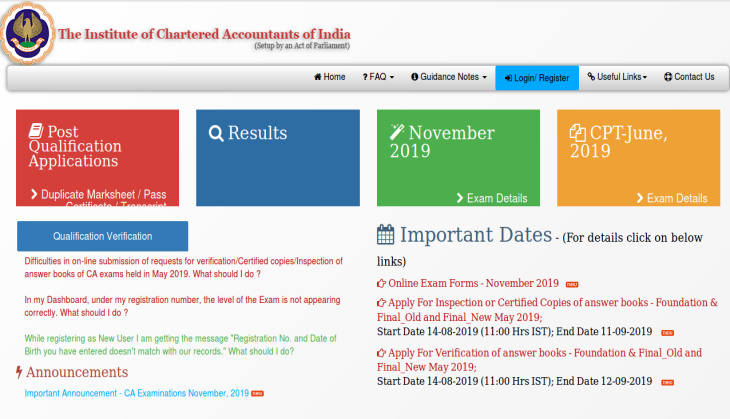Viewport: 730px width, 419px height.
Task: Expand the Guidance Notes dropdown
Action: (449, 77)
